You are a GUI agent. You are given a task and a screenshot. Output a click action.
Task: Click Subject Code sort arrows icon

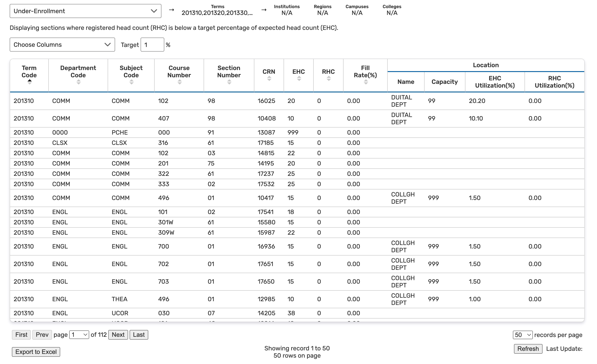coord(131,82)
